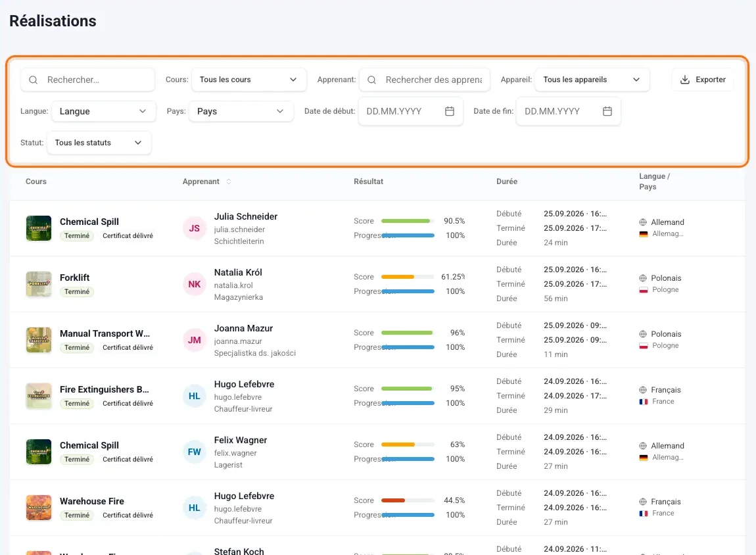The image size is (756, 555).
Task: Click the name Natalia Król
Action: point(238,272)
